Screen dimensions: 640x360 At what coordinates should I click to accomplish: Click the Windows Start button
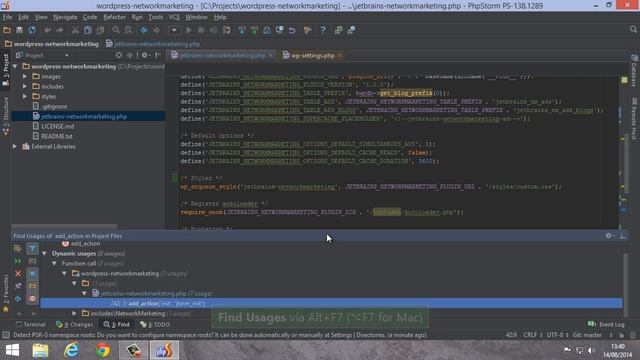12,351
